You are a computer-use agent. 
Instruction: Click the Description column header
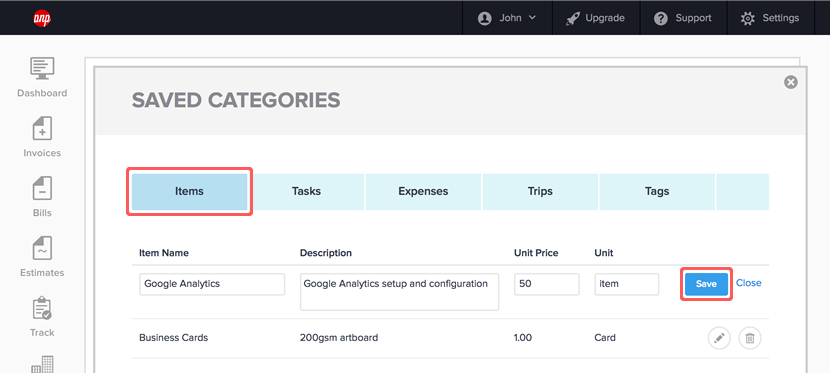[x=326, y=253]
